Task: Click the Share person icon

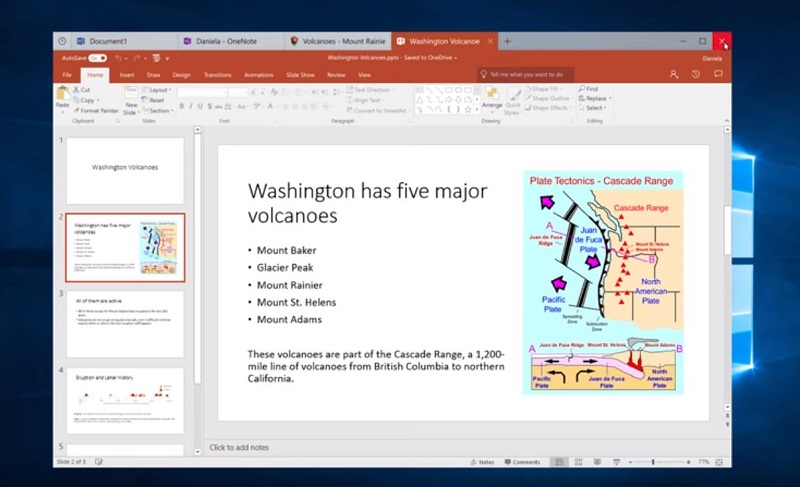Action: (674, 74)
